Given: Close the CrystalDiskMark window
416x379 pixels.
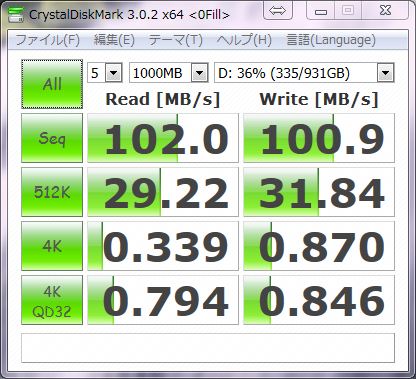Looking at the screenshot, I should (x=385, y=11).
